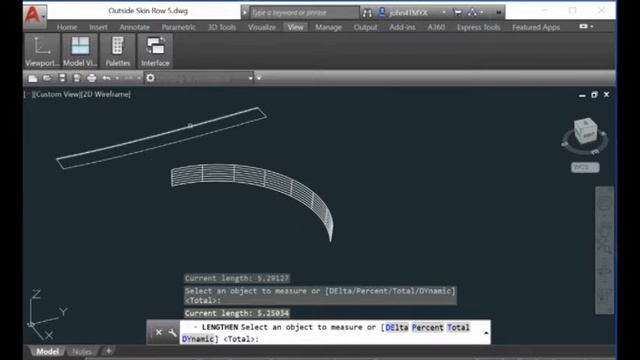Expand the quick access toolbar customize arrow

pyautogui.click(x=259, y=78)
